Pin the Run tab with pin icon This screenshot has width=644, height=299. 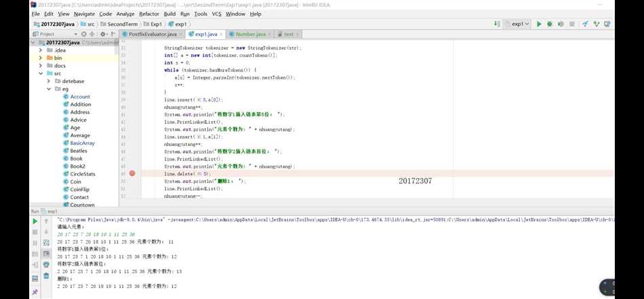(x=35, y=292)
